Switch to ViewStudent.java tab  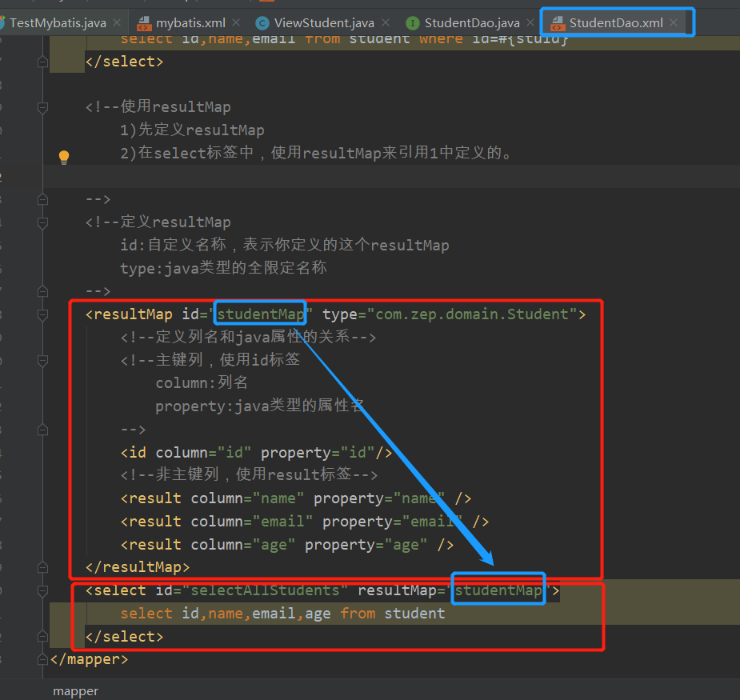pyautogui.click(x=324, y=22)
